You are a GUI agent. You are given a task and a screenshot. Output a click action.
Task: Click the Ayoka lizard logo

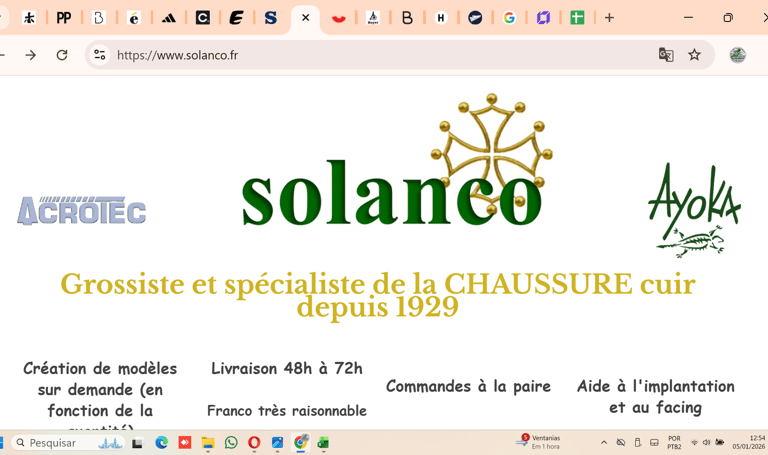point(694,211)
